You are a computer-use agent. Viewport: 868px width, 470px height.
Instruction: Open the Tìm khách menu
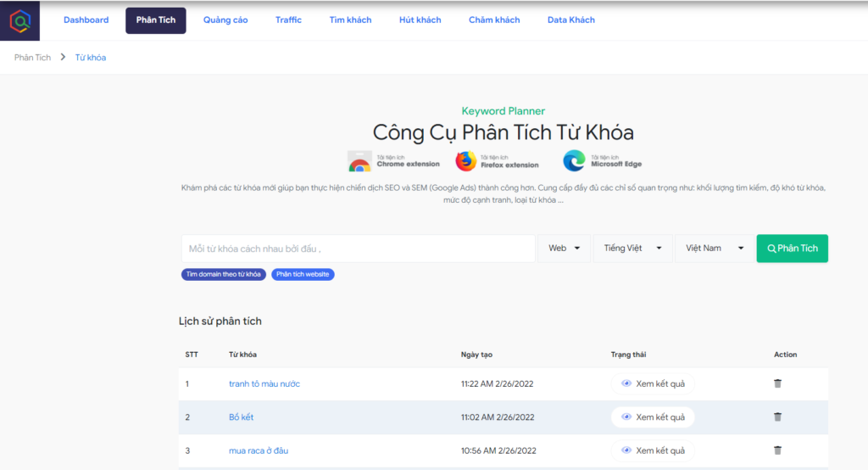click(350, 20)
